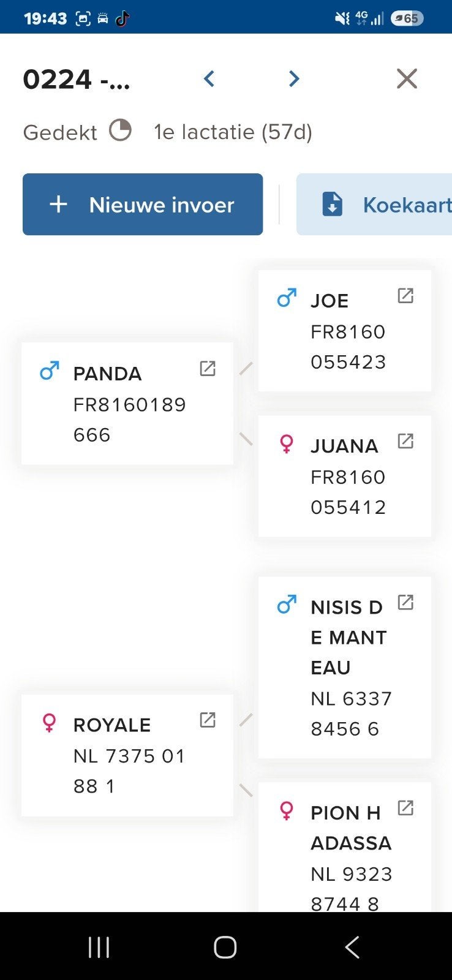Tap the Gedekt pie status icon
Image resolution: width=452 pixels, height=980 pixels.
pyautogui.click(x=121, y=130)
